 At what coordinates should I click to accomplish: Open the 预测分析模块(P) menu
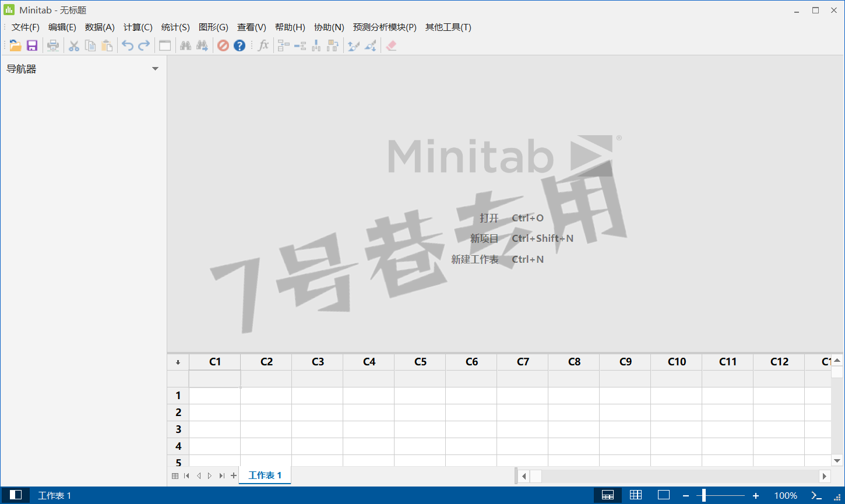tap(385, 27)
